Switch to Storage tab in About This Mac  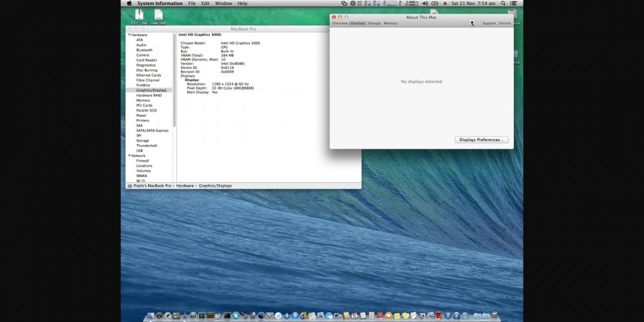[x=374, y=23]
